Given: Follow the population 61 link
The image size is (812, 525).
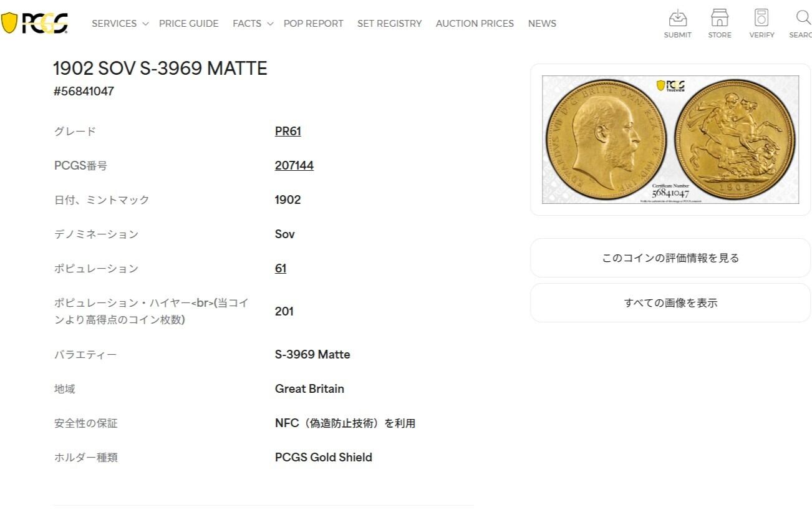Looking at the screenshot, I should click(281, 268).
